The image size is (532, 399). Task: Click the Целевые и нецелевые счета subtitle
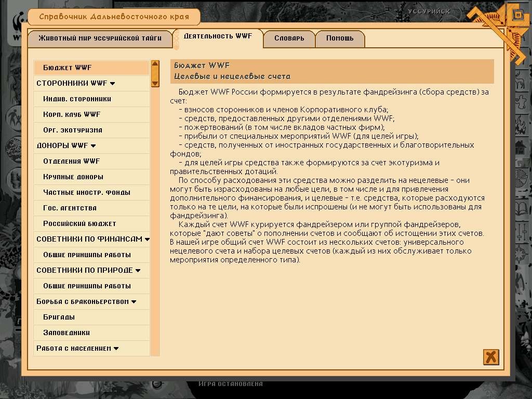pos(232,76)
